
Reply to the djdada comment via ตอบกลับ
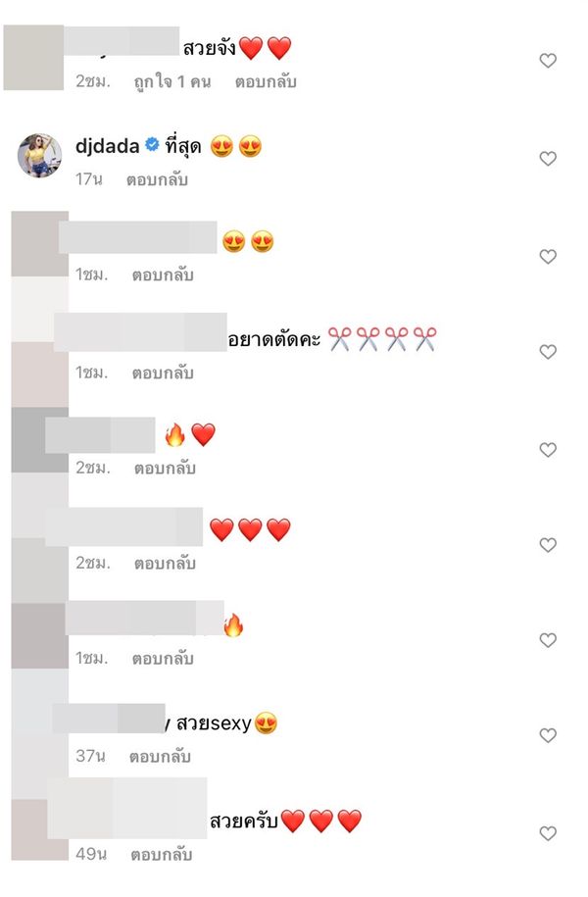(158, 179)
